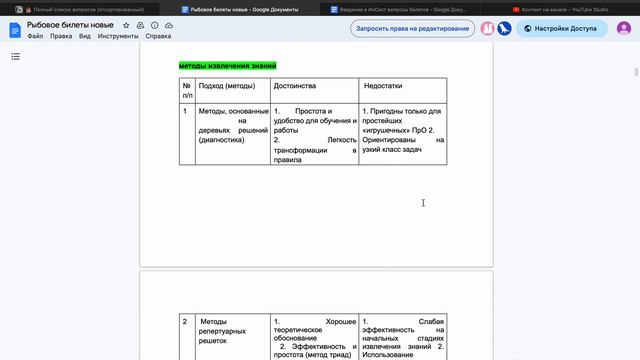Check the cloud save status icon
Viewport: 640px width, 360px height.
(169, 25)
